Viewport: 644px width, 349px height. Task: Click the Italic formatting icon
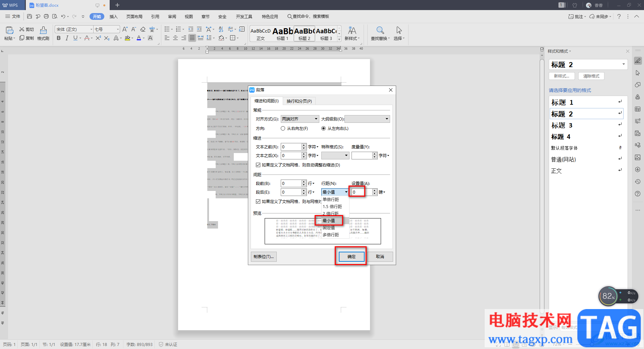(x=67, y=38)
